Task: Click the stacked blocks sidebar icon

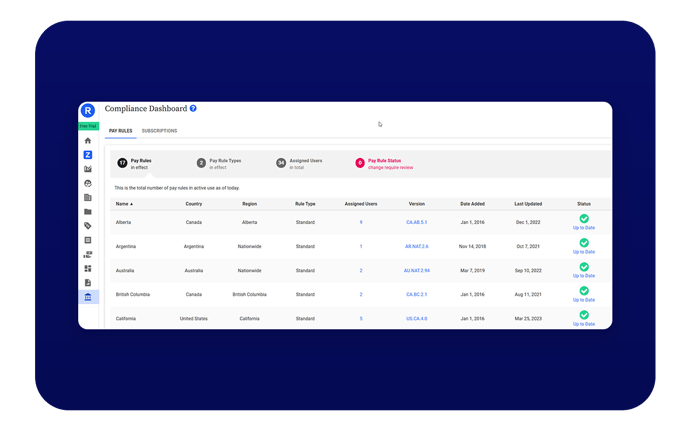Action: pyautogui.click(x=88, y=254)
